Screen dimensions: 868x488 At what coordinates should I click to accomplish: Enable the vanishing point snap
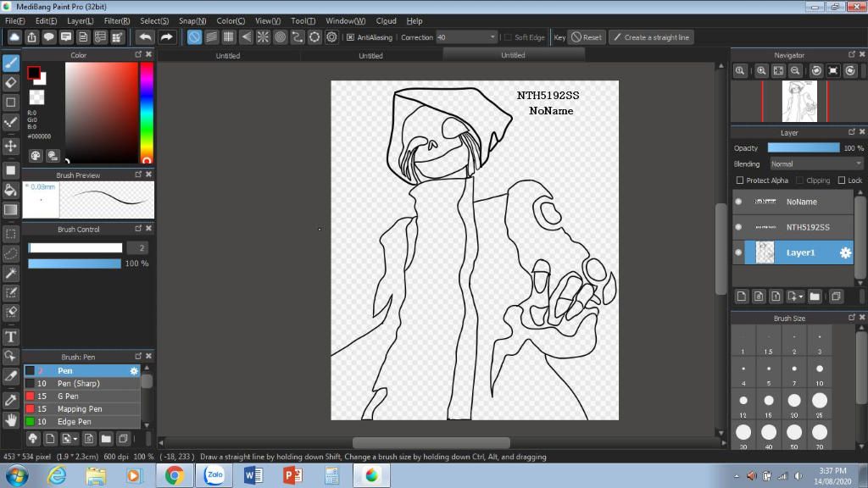(246, 37)
